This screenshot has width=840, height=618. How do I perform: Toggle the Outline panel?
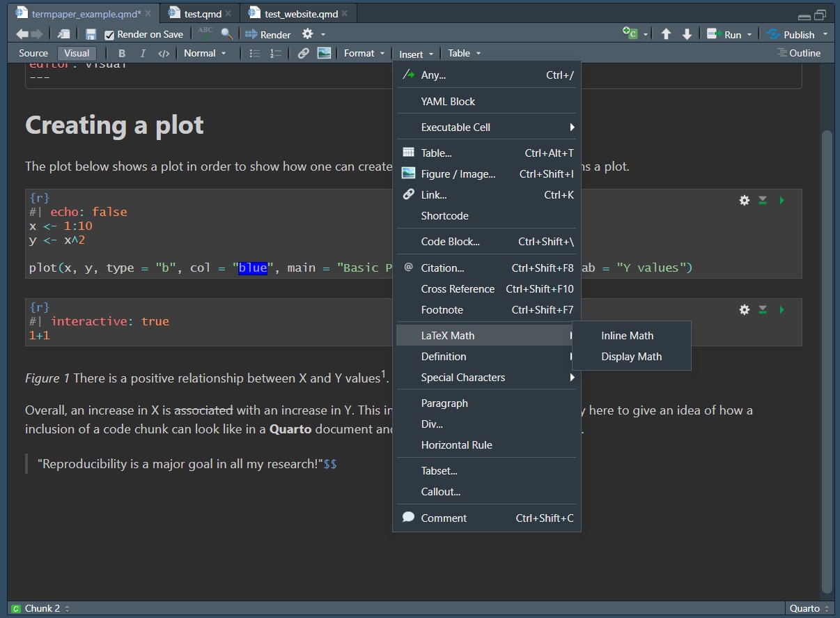(799, 53)
